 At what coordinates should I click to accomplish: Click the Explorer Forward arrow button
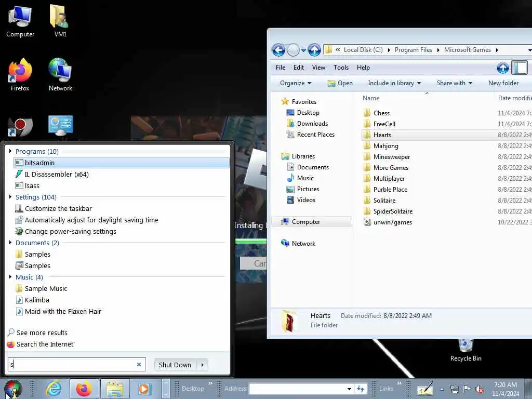pos(293,50)
